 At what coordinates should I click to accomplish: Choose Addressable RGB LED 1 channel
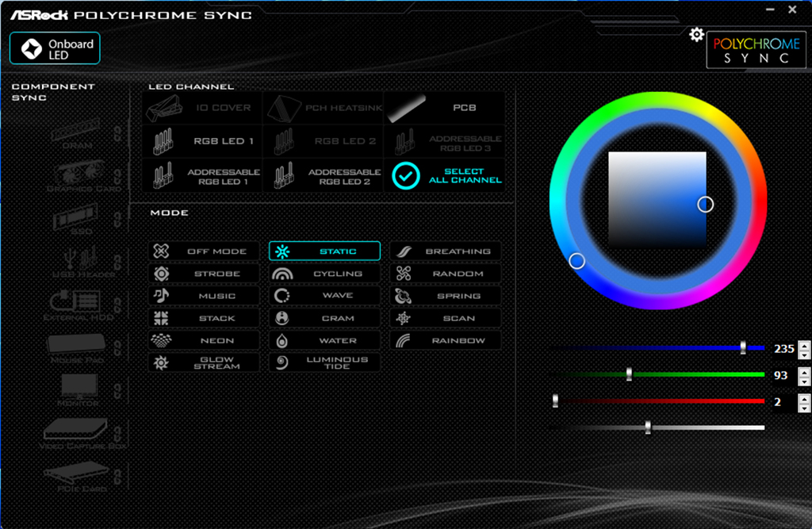[x=202, y=176]
